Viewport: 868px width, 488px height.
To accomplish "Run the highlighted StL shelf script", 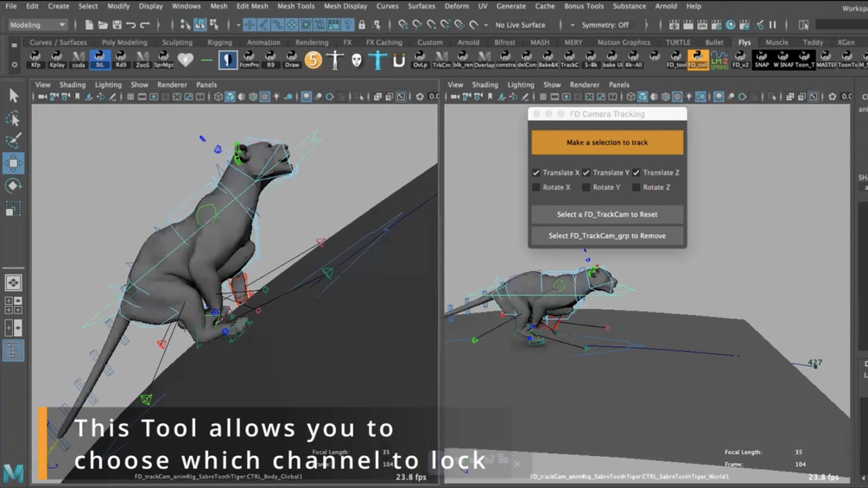I will click(99, 60).
